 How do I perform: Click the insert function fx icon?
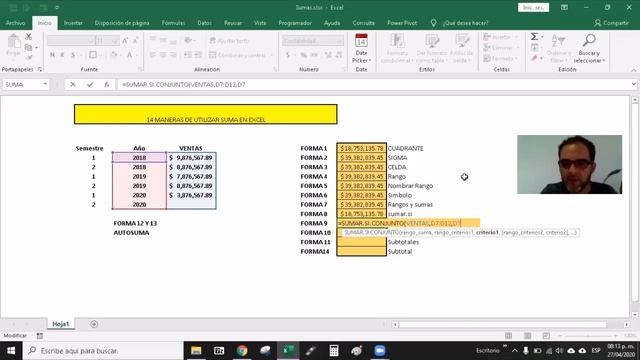107,84
